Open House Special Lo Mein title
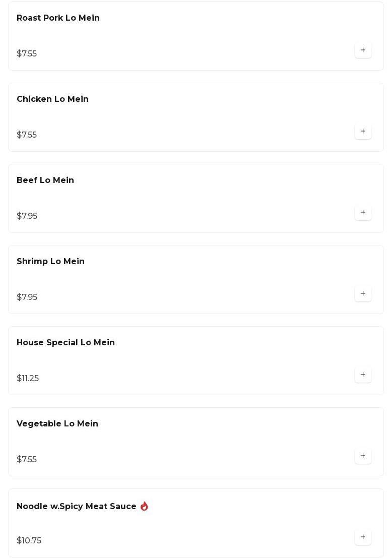The width and height of the screenshot is (392, 558). pyautogui.click(x=66, y=342)
